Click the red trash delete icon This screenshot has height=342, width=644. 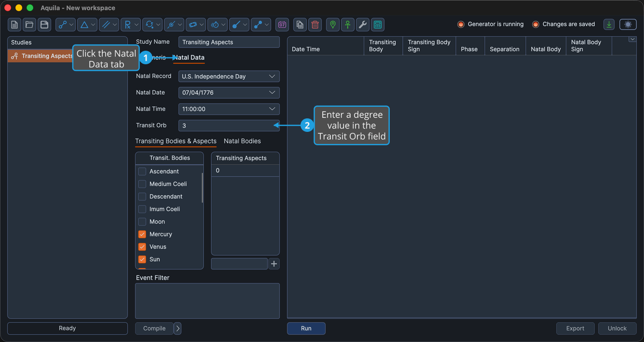pos(315,25)
